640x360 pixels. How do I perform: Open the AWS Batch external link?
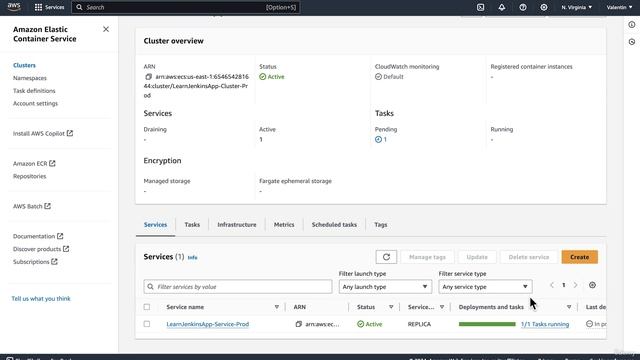[32, 207]
